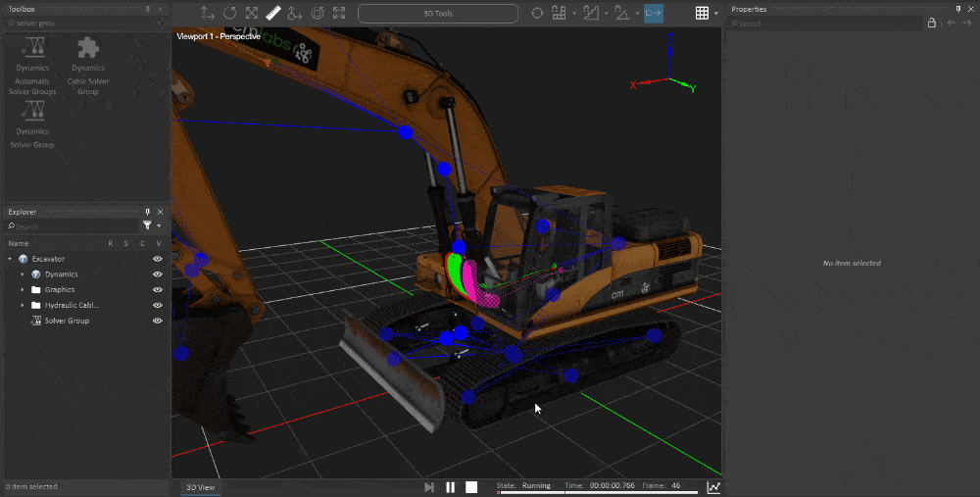Select Dynamics Automatic Solver Groups toolbox item
The height and width of the screenshot is (497, 980).
click(x=32, y=66)
